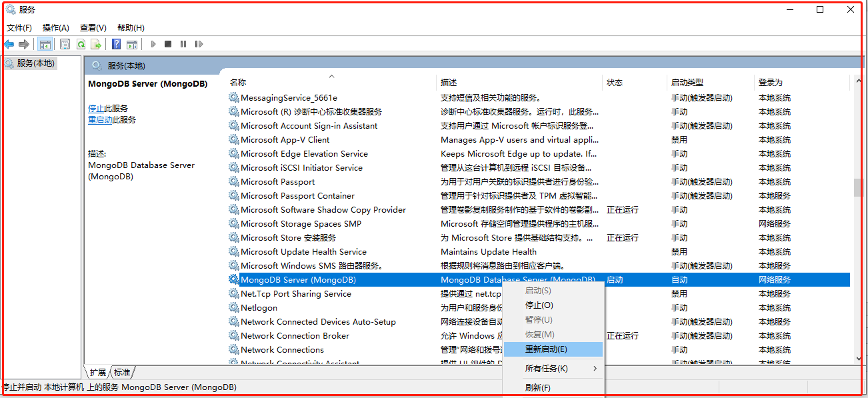The height and width of the screenshot is (398, 868).
Task: Click gear icon of Microsoft iSCSI Initiator Service
Action: 234,167
